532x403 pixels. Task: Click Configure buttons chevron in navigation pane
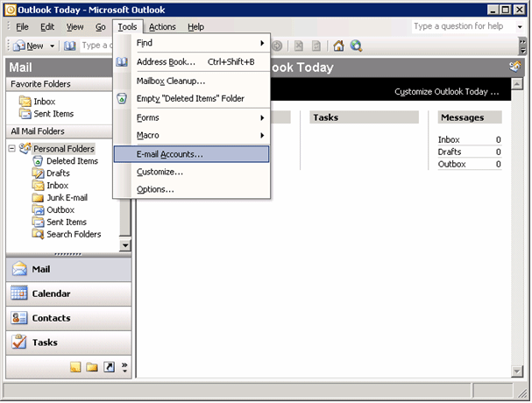124,367
